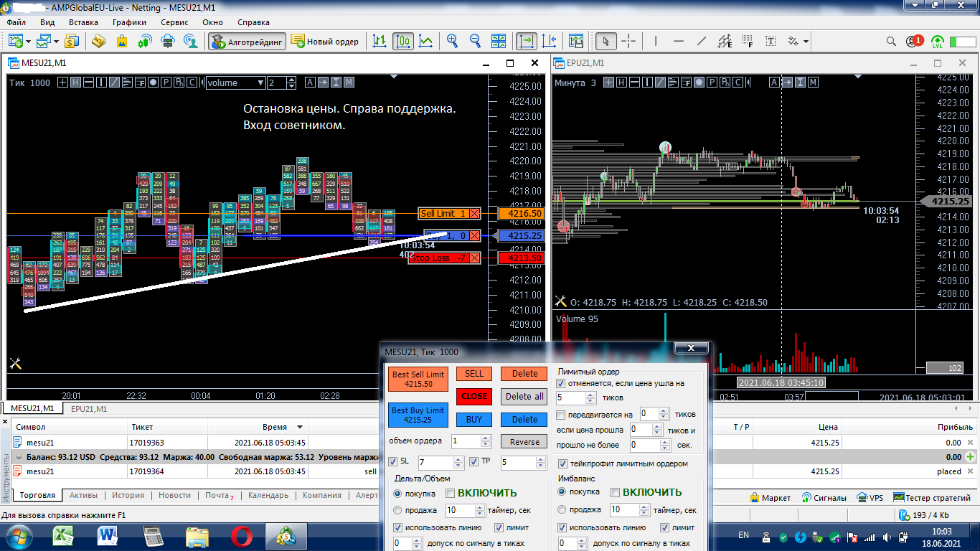Select the crosshair tool
This screenshot has width=980, height=551.
(x=628, y=41)
